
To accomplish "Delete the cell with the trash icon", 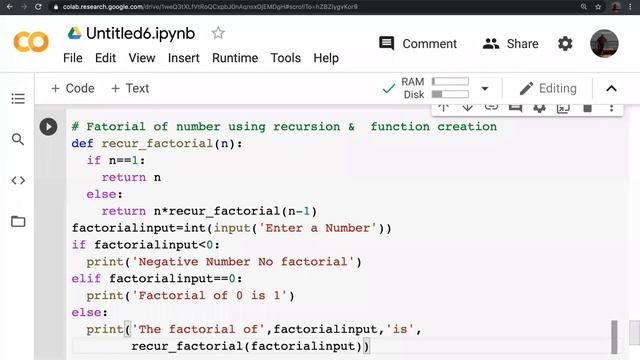I will 587,108.
